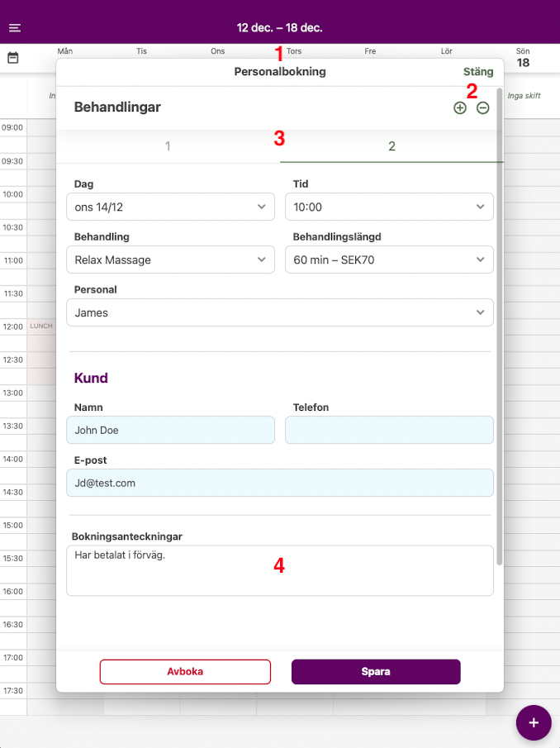560x748 pixels.
Task: Click the dialog's vertical scrollbar
Action: tap(499, 331)
